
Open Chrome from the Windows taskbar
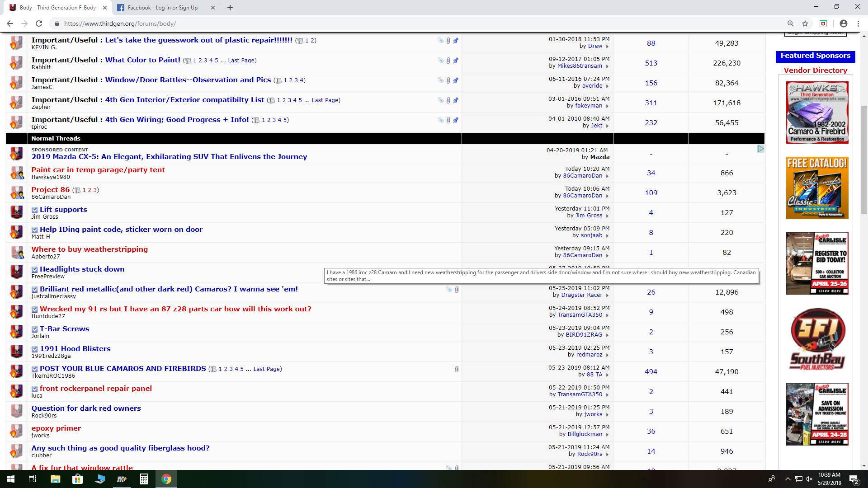pos(166,479)
